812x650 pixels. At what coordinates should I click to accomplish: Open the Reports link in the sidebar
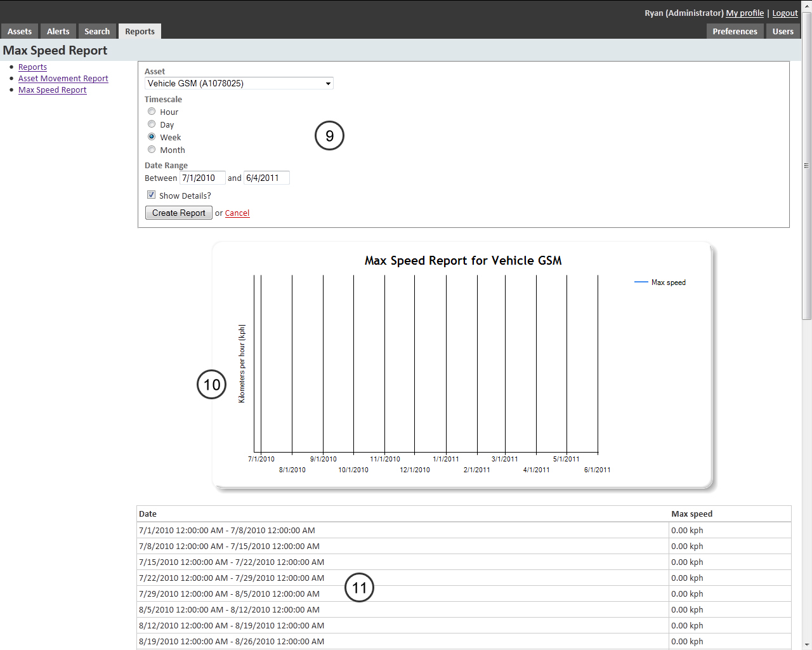pyautogui.click(x=32, y=67)
